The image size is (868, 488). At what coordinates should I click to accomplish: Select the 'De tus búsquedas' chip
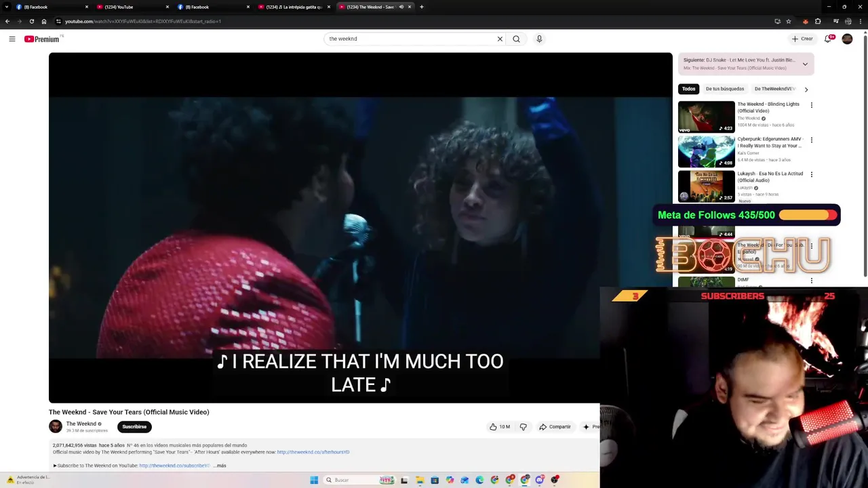point(725,89)
